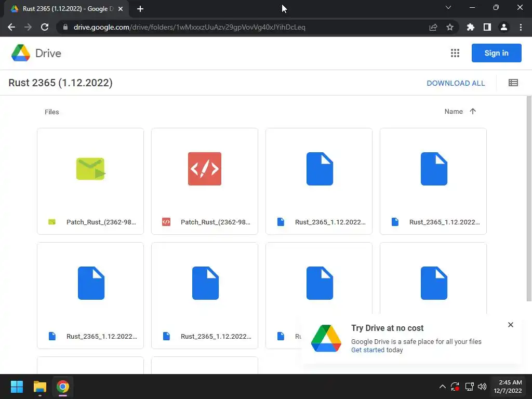Open tab search chevron in title bar
This screenshot has height=399, width=532.
pos(448,7)
